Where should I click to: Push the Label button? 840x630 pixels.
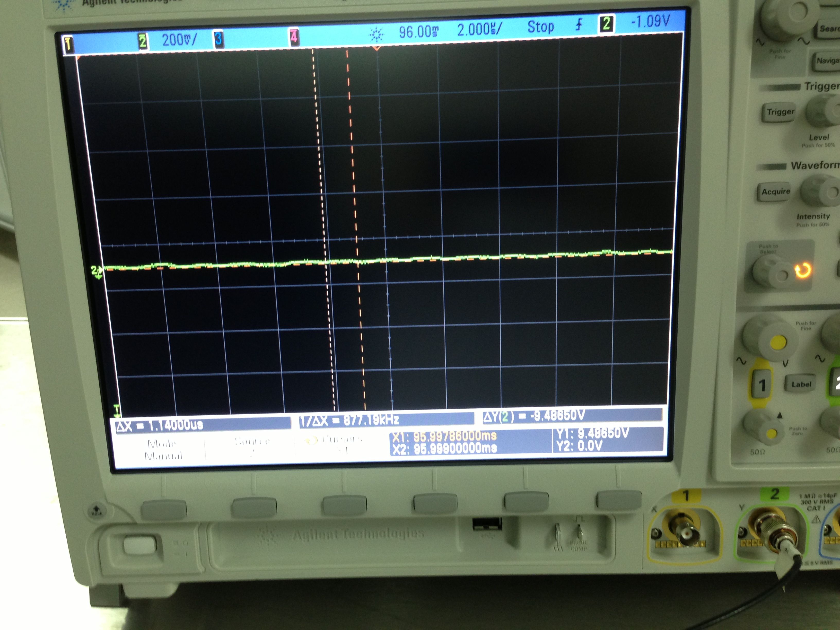pos(801,384)
